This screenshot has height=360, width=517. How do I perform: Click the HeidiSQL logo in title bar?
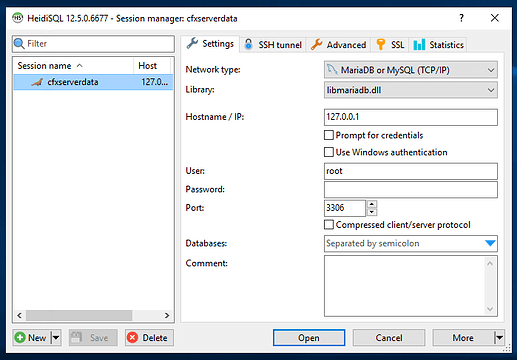18,18
